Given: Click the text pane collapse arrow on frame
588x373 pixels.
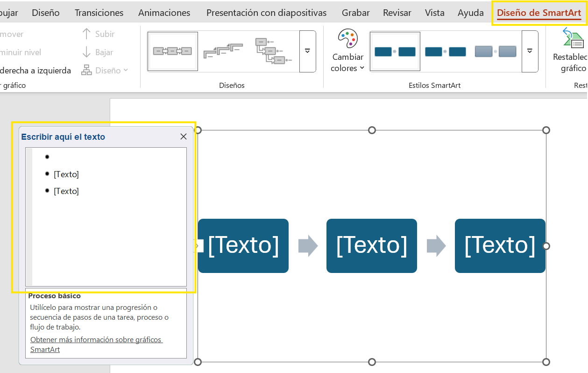Looking at the screenshot, I should (x=198, y=246).
